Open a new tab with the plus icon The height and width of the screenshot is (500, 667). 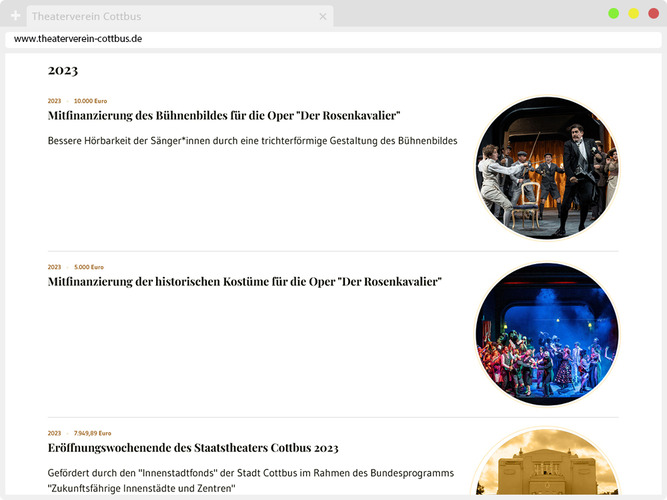click(15, 16)
